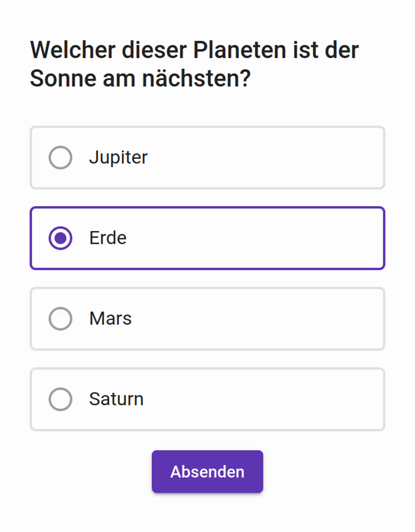Click the word "Planeten" in the heading
The height and width of the screenshot is (532, 415).
pos(240,50)
